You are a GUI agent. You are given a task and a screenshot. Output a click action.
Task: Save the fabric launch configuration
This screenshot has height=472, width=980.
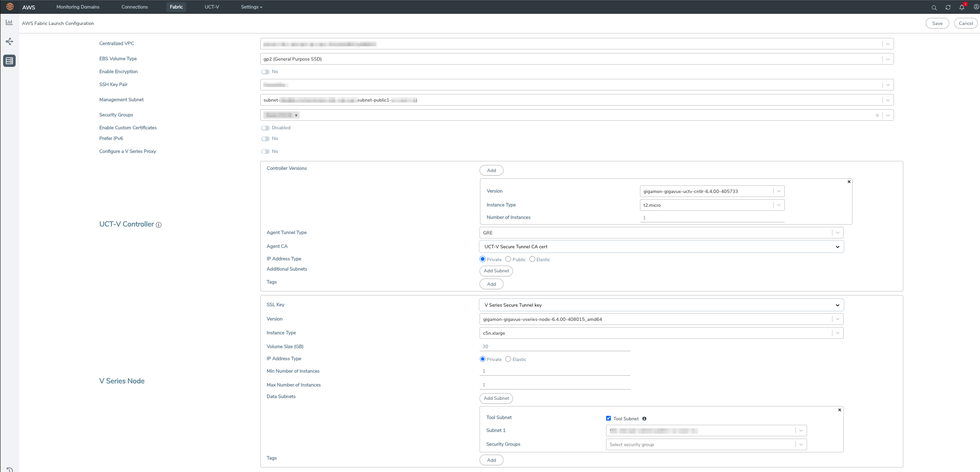(937, 23)
